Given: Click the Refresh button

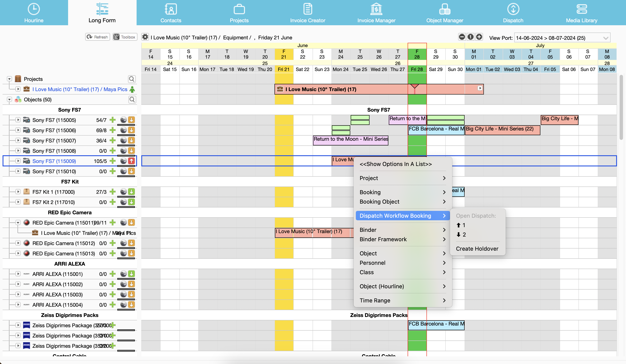Looking at the screenshot, I should pyautogui.click(x=98, y=37).
